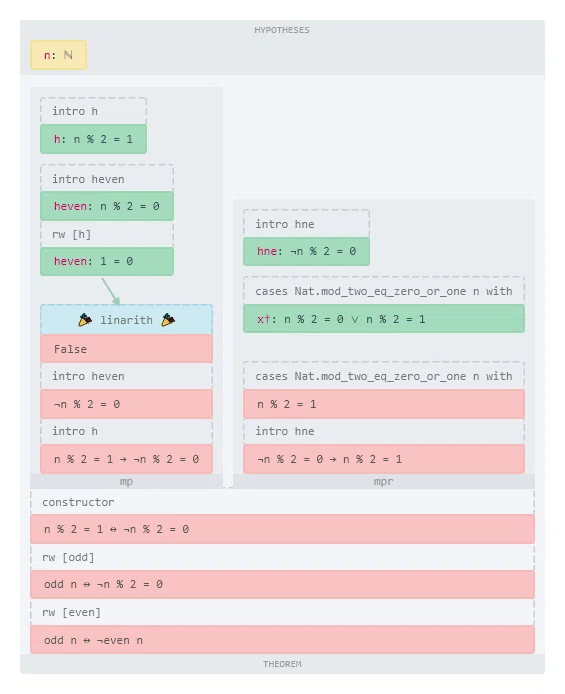565x694 pixels.
Task: Click the green h: n % 2 = 1 hypothesis
Action: pos(93,139)
